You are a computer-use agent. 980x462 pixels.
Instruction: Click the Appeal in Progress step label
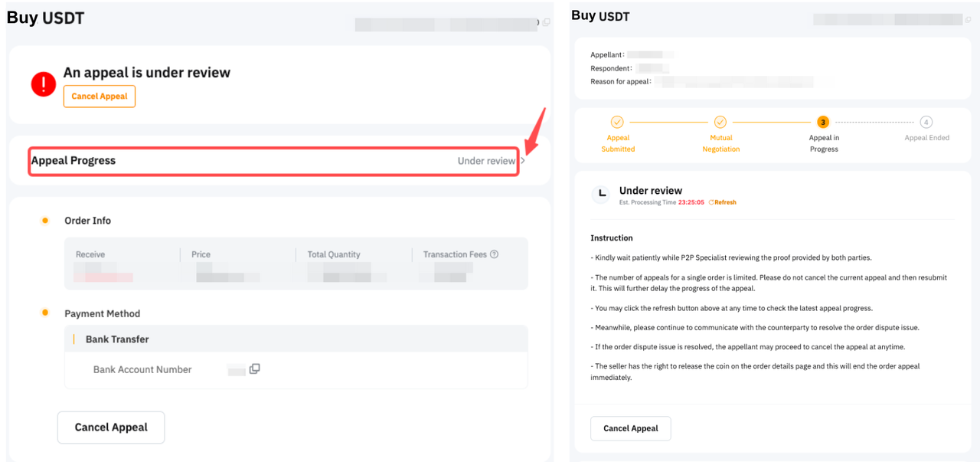pos(824,143)
